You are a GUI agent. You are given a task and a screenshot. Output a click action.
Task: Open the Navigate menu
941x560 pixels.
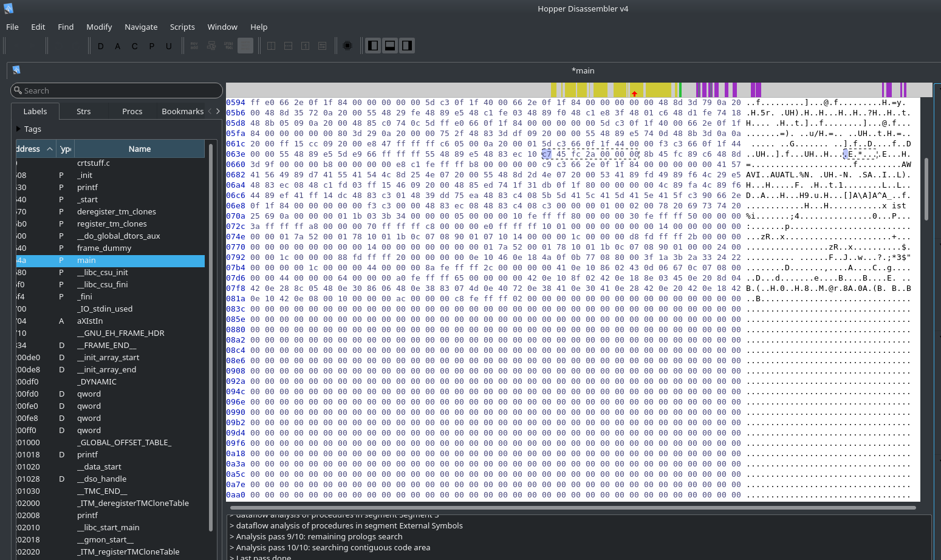point(141,27)
